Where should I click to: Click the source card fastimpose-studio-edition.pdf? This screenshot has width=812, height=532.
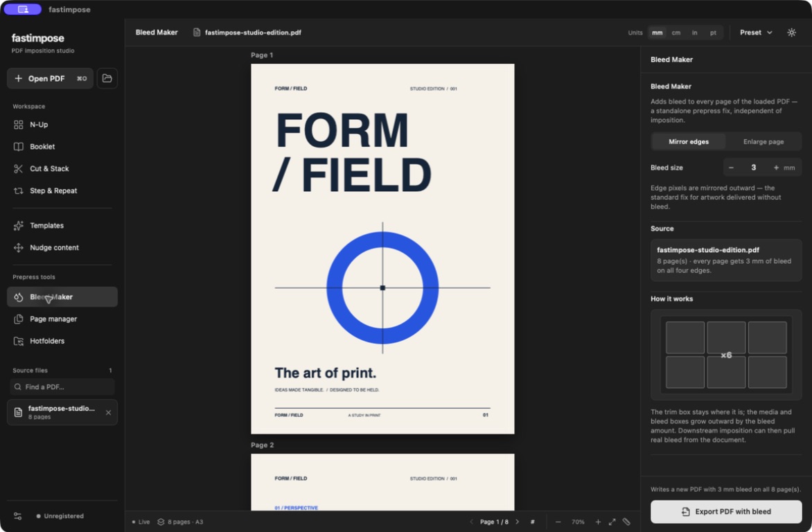pos(726,260)
